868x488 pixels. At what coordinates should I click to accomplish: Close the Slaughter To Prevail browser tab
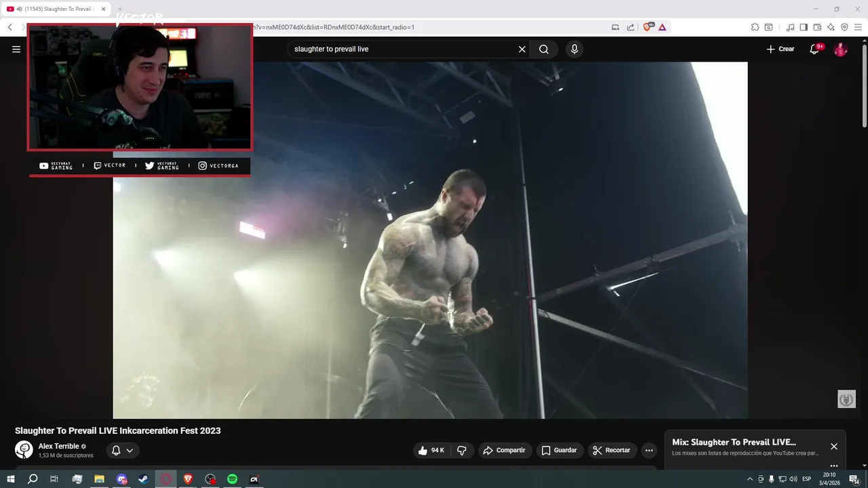(x=104, y=9)
